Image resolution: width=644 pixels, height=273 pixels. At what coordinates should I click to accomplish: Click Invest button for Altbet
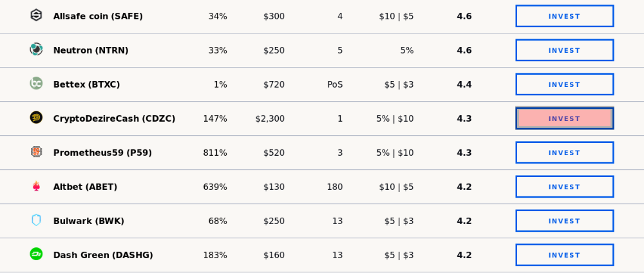tap(565, 187)
